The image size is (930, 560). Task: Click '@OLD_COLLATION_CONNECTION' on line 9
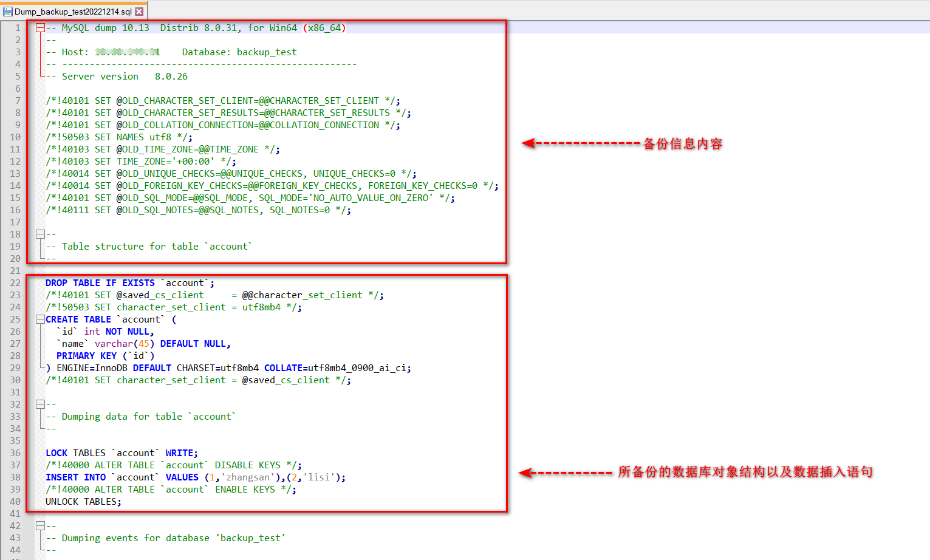click(185, 125)
